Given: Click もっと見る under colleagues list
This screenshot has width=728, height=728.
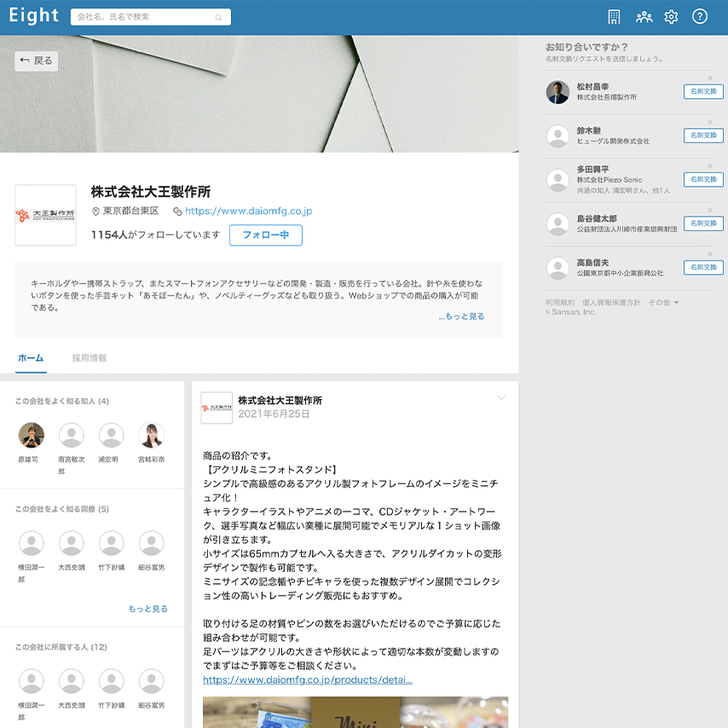Looking at the screenshot, I should click(x=147, y=609).
